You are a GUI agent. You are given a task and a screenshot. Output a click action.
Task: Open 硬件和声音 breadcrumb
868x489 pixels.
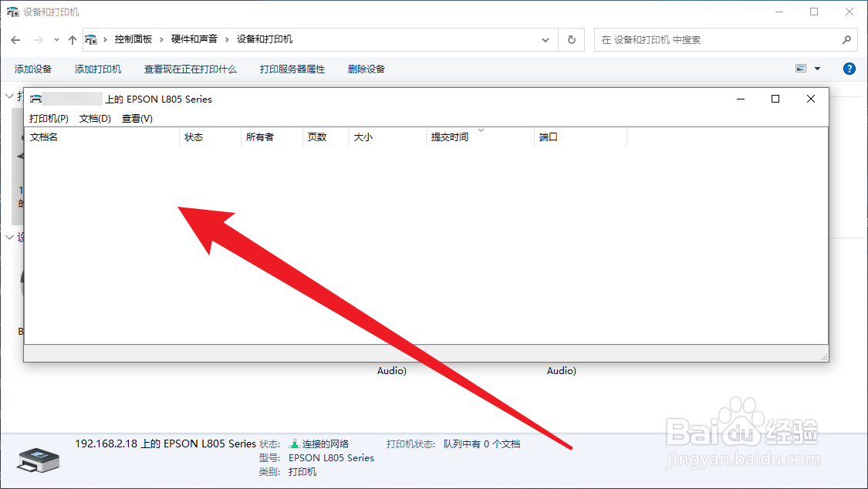[x=194, y=39]
